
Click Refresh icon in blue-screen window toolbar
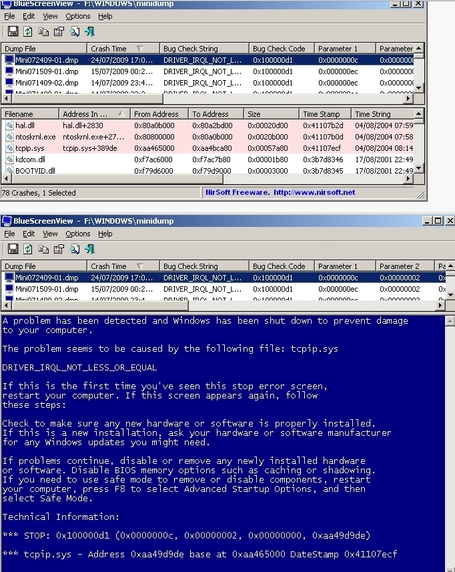[28, 249]
